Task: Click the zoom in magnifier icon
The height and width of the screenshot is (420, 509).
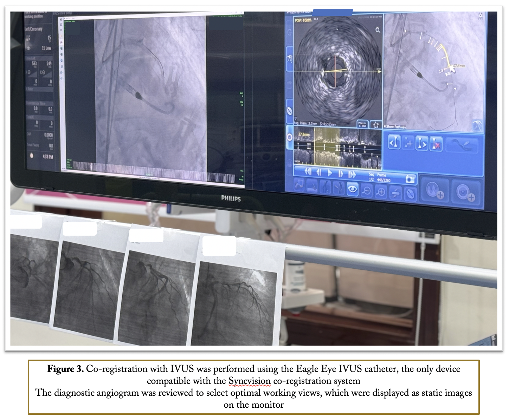Action: point(381,192)
